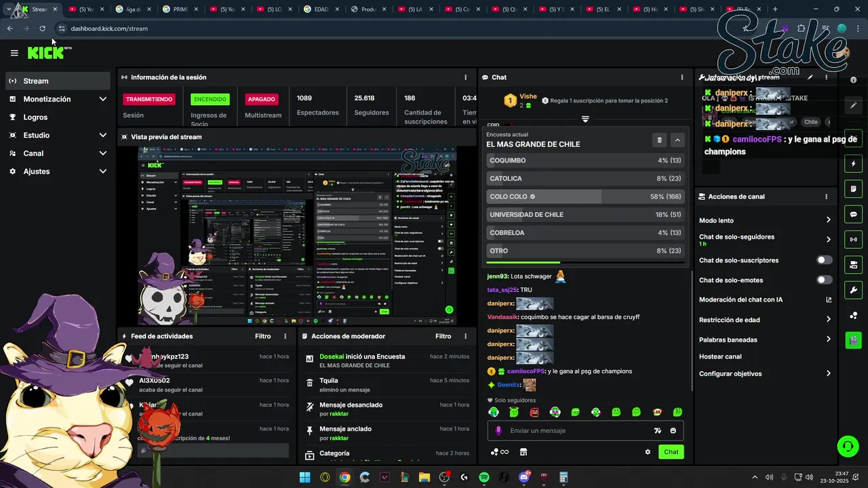
Task: Click the APAGADO multistream badge
Action: (262, 99)
